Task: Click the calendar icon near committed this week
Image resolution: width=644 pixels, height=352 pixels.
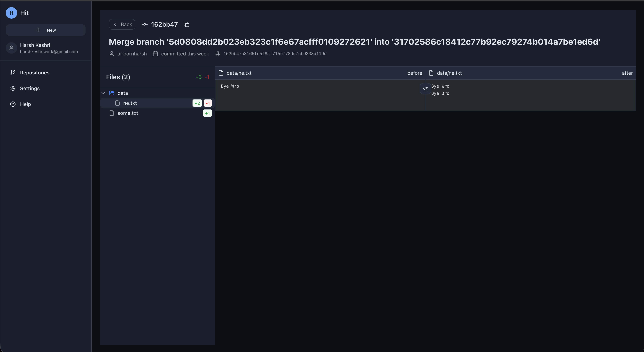Action: [x=155, y=54]
